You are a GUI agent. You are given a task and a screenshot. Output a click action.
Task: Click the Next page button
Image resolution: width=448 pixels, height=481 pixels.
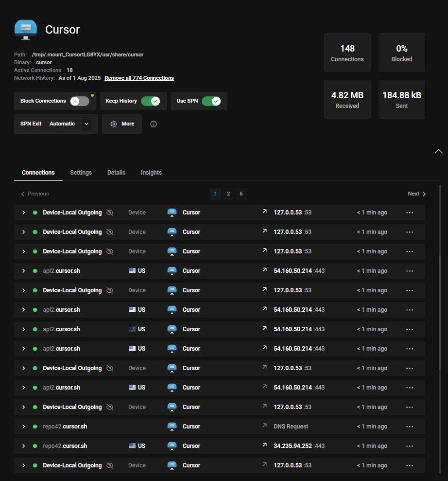pos(417,194)
